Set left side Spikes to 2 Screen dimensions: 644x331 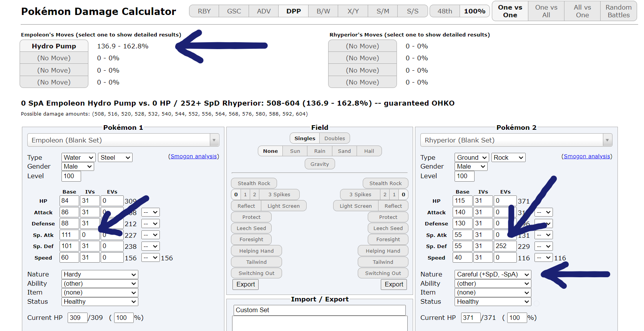[254, 195]
